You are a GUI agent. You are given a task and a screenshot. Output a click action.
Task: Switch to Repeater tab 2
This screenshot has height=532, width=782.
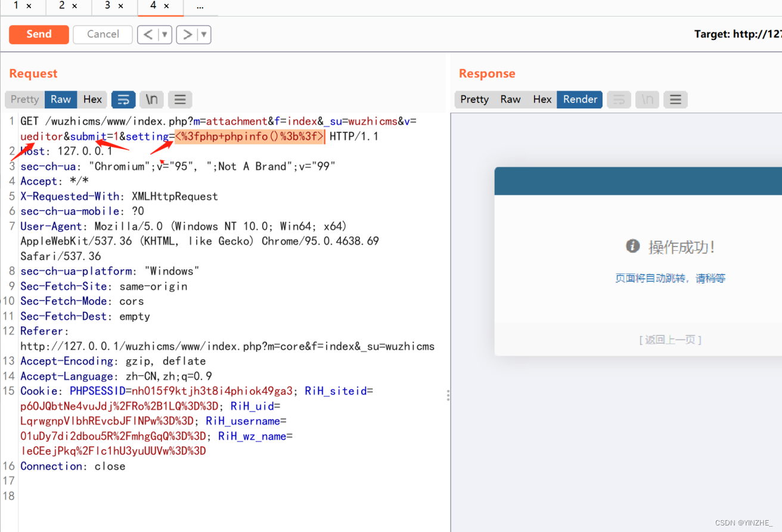(62, 5)
